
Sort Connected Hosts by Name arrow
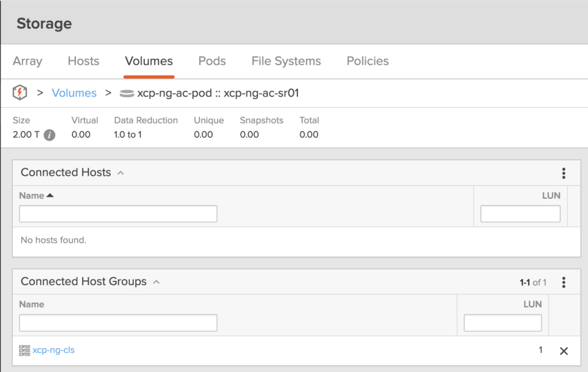50,196
